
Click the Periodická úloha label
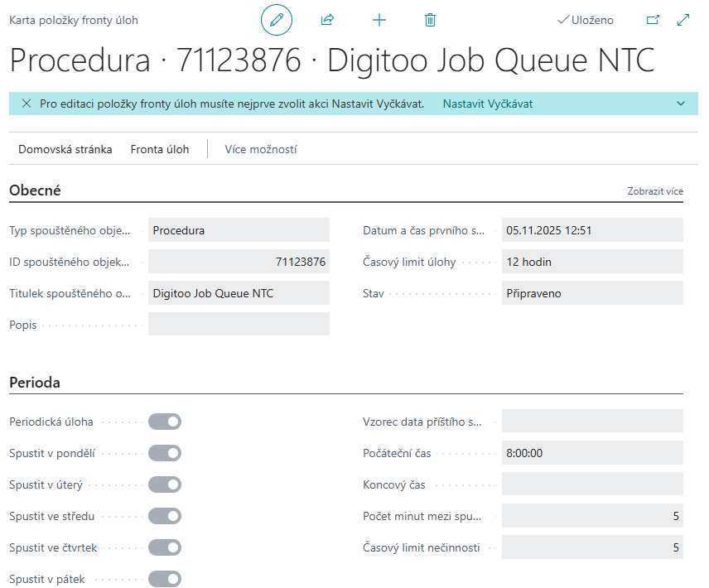[x=51, y=422]
